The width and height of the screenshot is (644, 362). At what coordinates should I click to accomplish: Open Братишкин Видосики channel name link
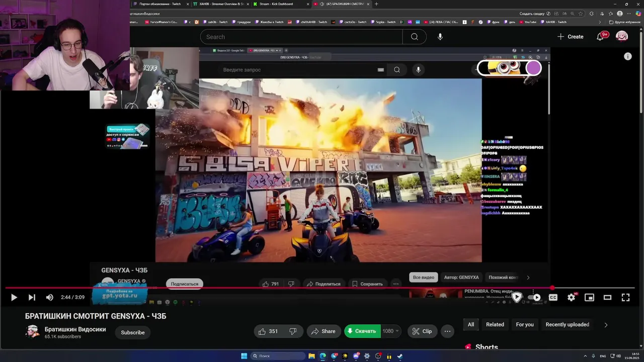point(75,329)
